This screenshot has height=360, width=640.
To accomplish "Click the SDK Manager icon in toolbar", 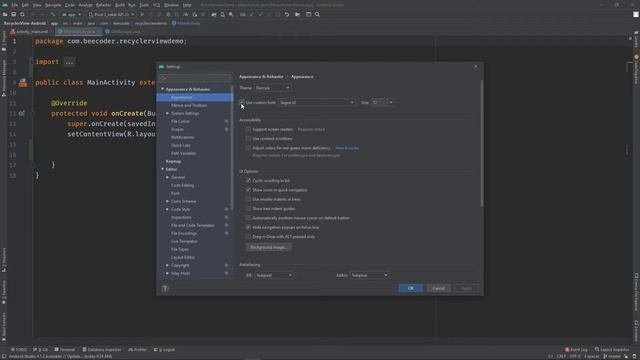I will (231, 14).
